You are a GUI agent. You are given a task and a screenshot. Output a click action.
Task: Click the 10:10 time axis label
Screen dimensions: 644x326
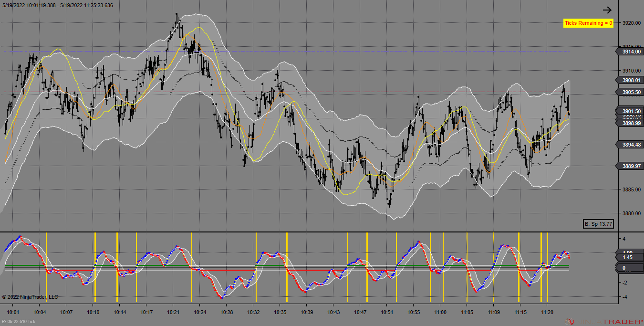coord(93,312)
